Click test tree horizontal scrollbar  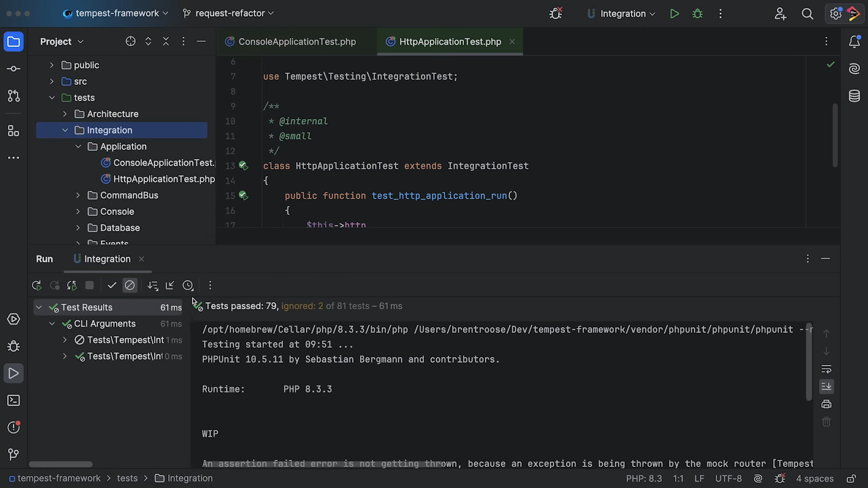coord(61,464)
